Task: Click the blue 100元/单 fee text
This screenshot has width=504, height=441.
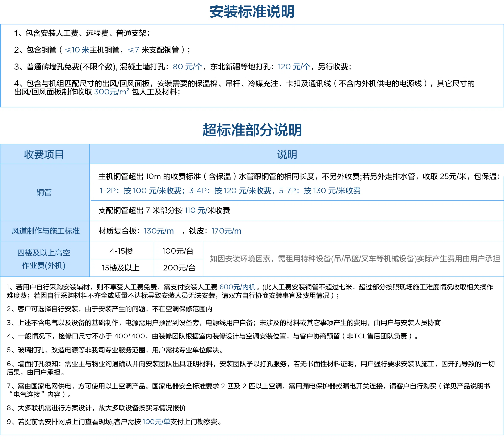Action: point(156,421)
